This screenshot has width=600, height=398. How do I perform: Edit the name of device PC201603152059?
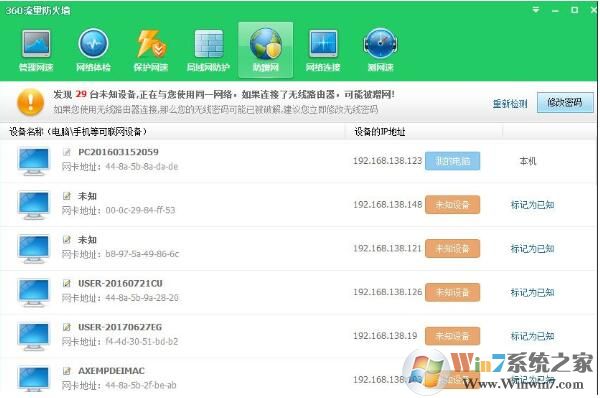coord(67,152)
